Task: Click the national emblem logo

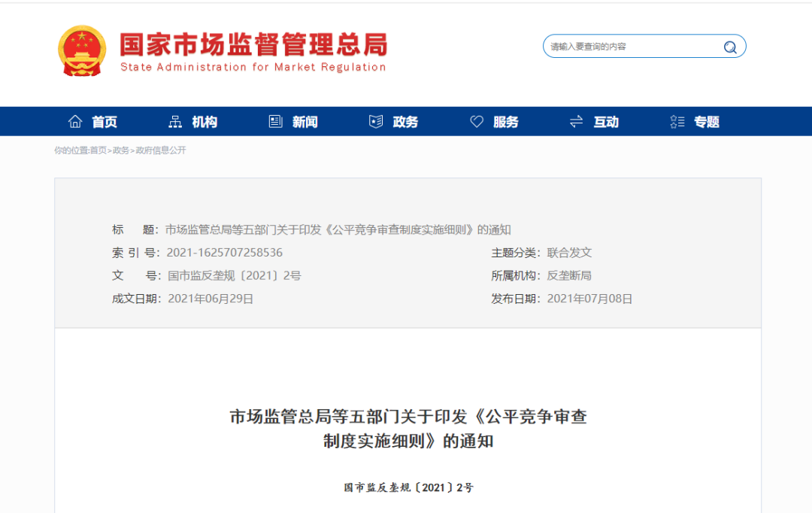Action: pyautogui.click(x=82, y=50)
